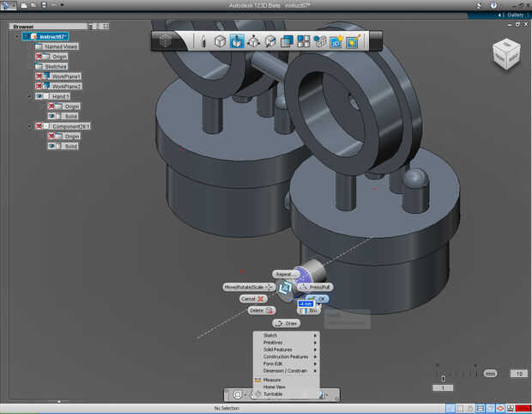This screenshot has width=532, height=414.
Task: Select the Materials icon at toolbar right end
Action: point(353,41)
